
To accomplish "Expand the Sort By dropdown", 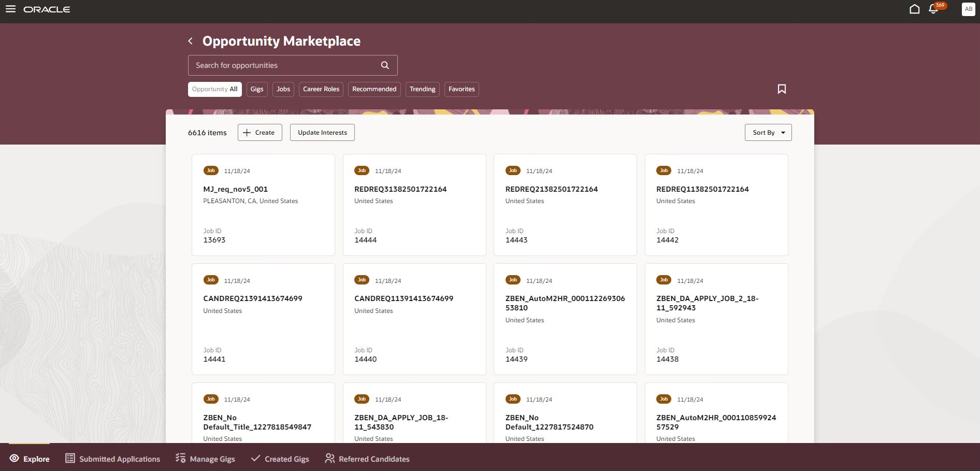I will (768, 133).
